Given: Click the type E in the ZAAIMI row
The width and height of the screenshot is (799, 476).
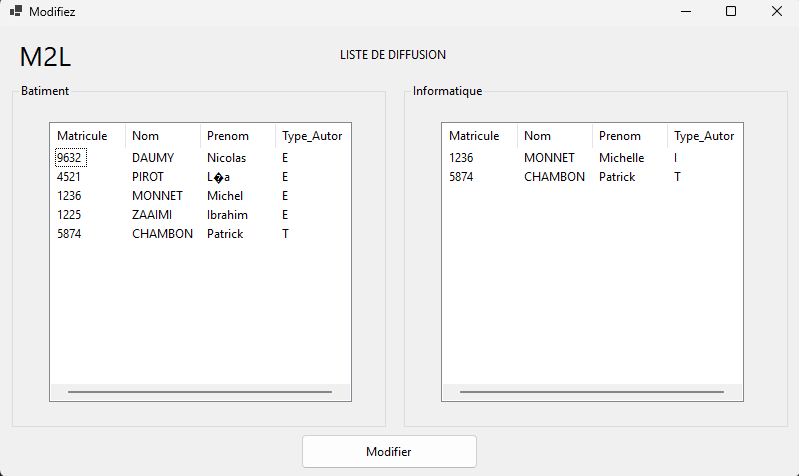Looking at the screenshot, I should pyautogui.click(x=285, y=215).
